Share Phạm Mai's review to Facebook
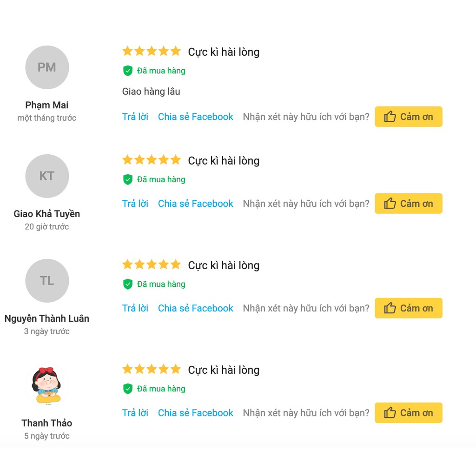The width and height of the screenshot is (476, 476). click(x=195, y=117)
